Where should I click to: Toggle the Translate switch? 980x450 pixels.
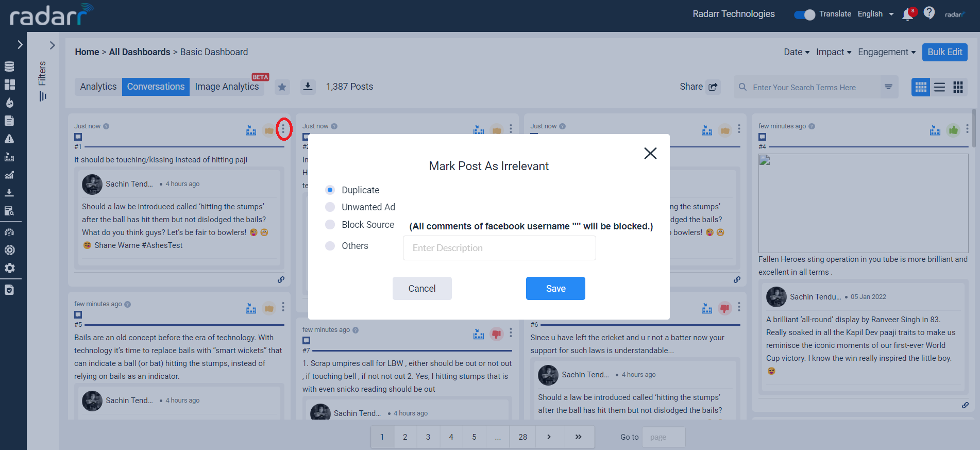[x=804, y=14]
